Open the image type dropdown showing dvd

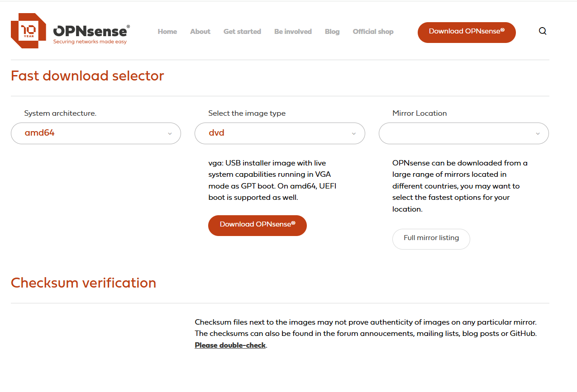[x=279, y=133]
